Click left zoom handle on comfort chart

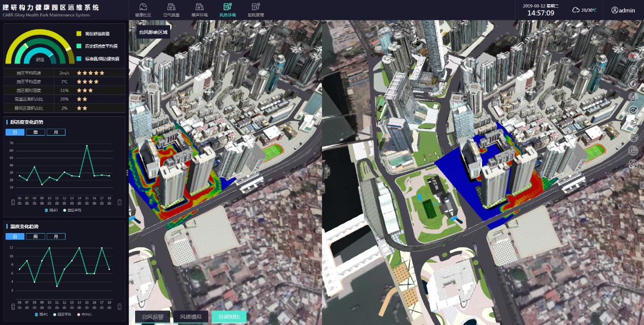[13, 202]
